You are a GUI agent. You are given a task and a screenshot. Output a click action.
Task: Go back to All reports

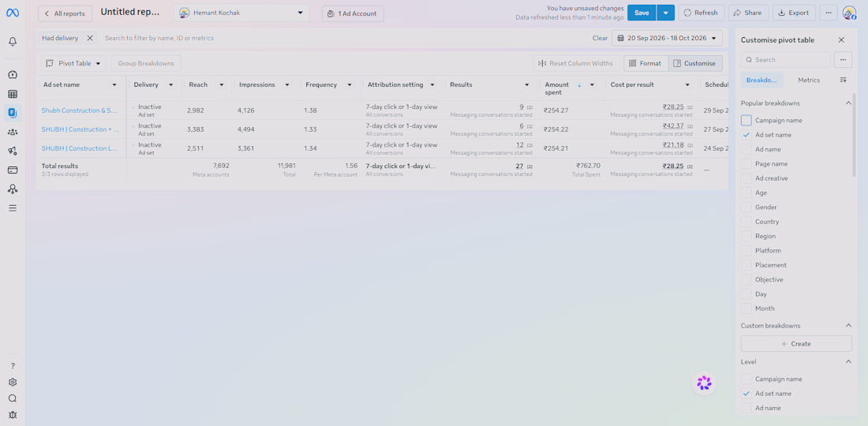(x=65, y=13)
